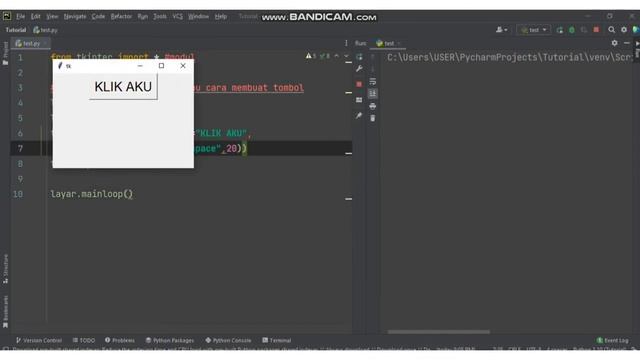The height and width of the screenshot is (360, 640).
Task: Open the user account dropdown in toolbar
Action: [501, 30]
